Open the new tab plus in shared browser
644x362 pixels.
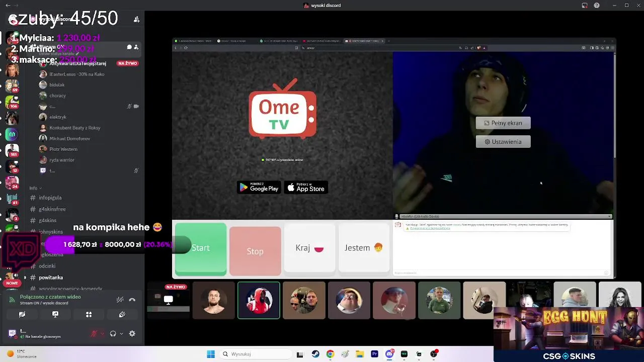(390, 41)
